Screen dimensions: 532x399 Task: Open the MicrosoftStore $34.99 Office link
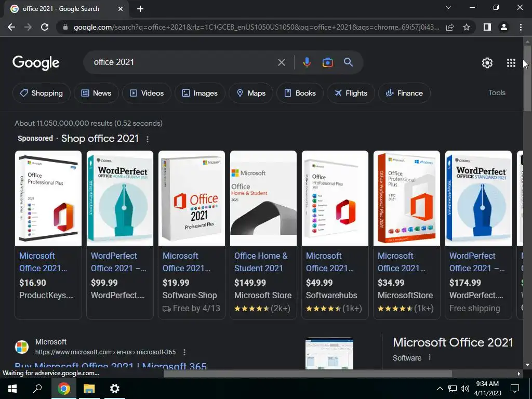coord(402,262)
